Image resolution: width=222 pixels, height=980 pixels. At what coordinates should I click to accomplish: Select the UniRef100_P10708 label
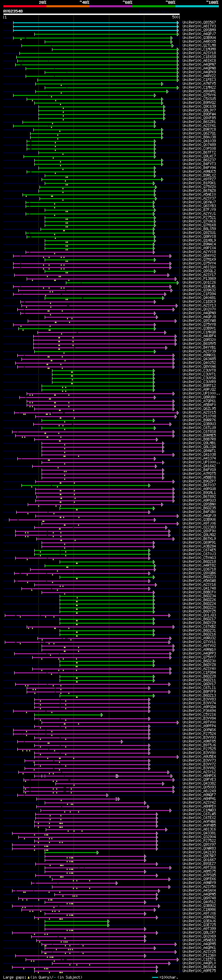[x=199, y=416]
